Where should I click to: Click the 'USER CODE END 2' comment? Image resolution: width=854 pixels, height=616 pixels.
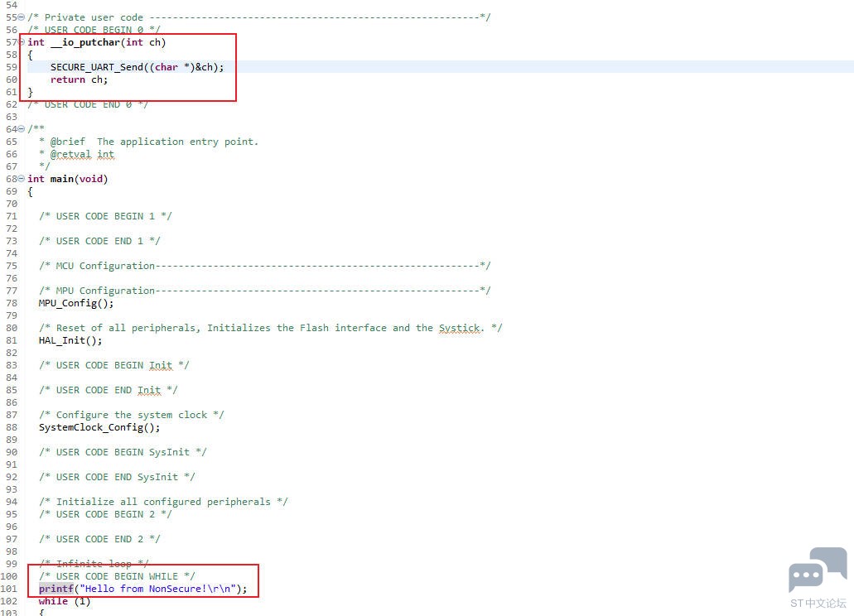click(x=99, y=539)
